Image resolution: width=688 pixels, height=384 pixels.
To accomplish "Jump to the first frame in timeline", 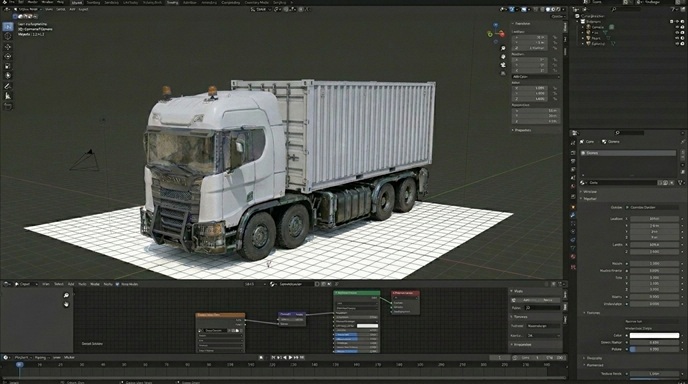I will tap(273, 358).
